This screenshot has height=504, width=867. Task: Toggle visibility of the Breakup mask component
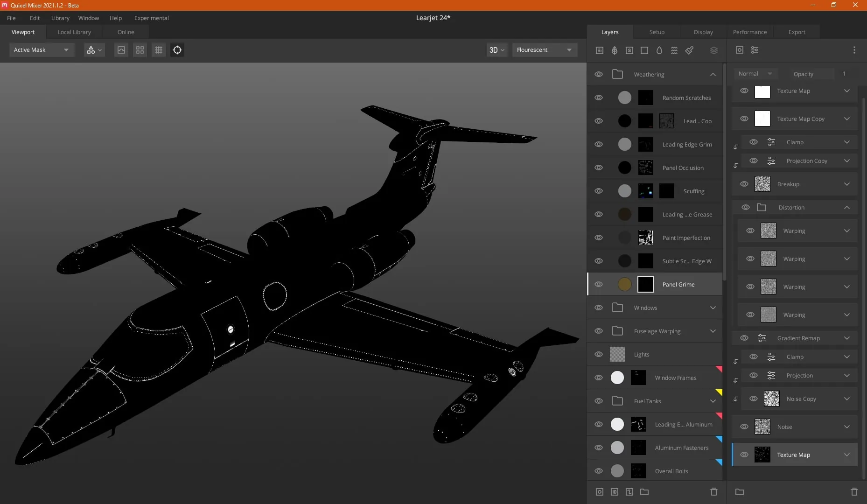(x=744, y=184)
